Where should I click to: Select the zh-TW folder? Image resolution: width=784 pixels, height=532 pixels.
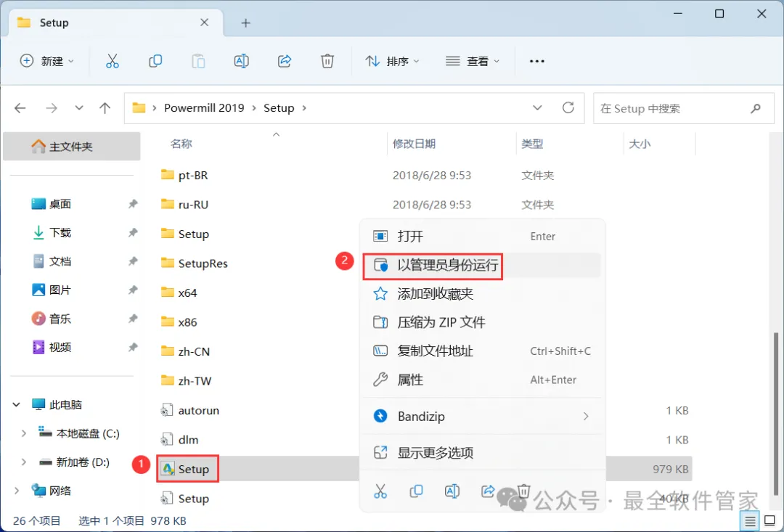click(186, 381)
